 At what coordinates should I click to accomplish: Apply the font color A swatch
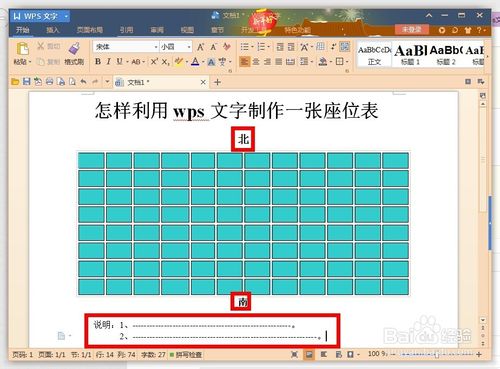pos(195,62)
